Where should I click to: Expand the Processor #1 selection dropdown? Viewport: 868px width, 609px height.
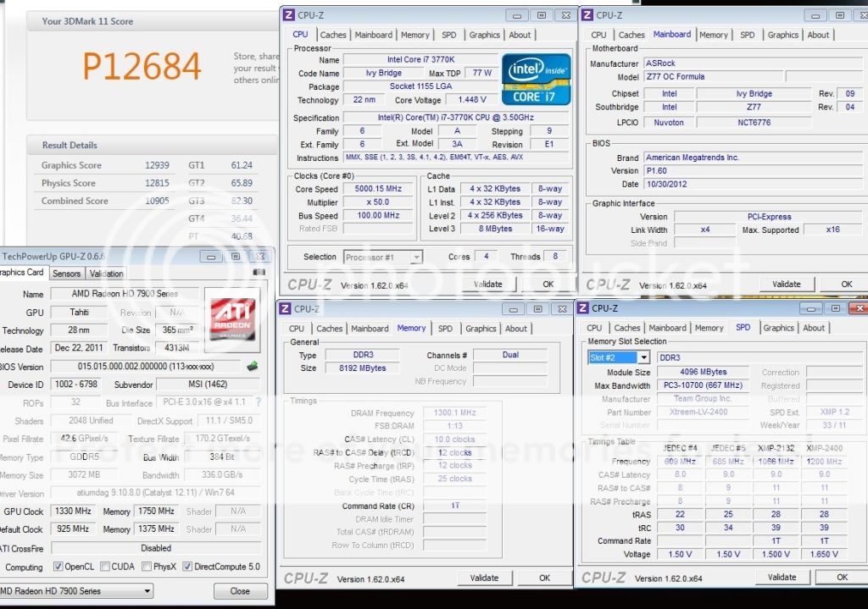pyautogui.click(x=415, y=257)
